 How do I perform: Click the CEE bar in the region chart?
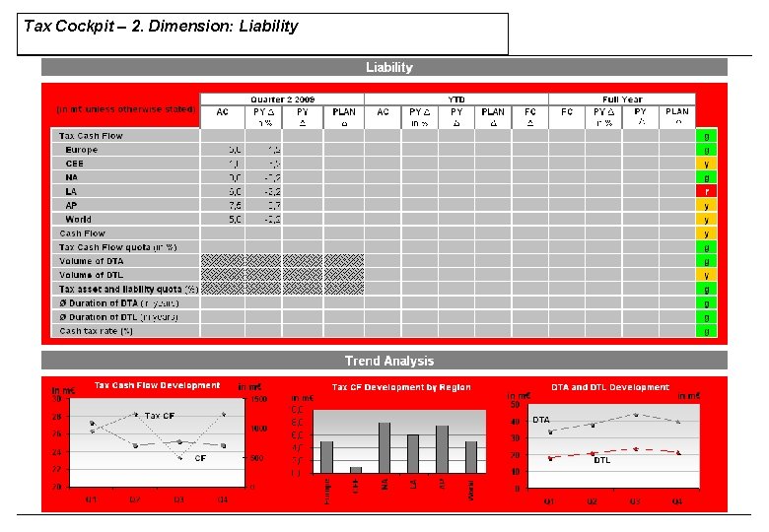point(356,470)
